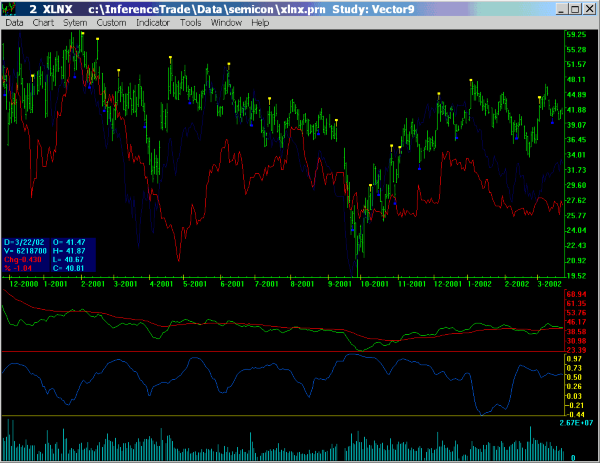Click the 29.60 price scale label

tap(576, 185)
